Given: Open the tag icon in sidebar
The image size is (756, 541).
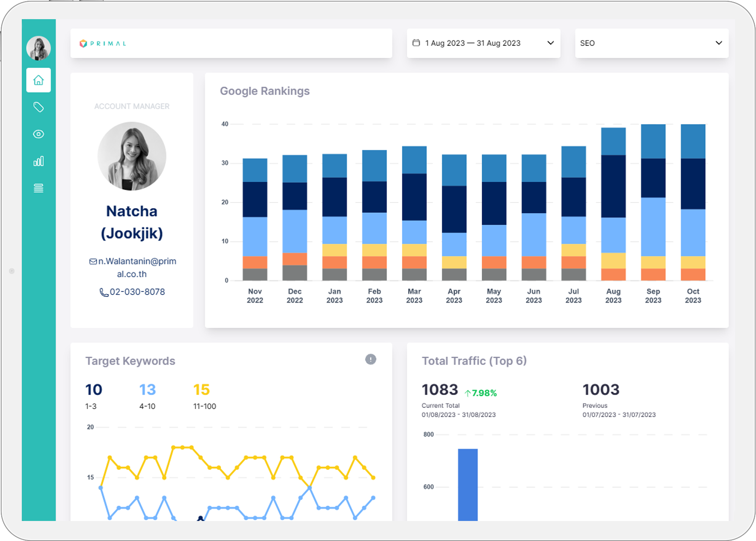Looking at the screenshot, I should click(x=38, y=107).
